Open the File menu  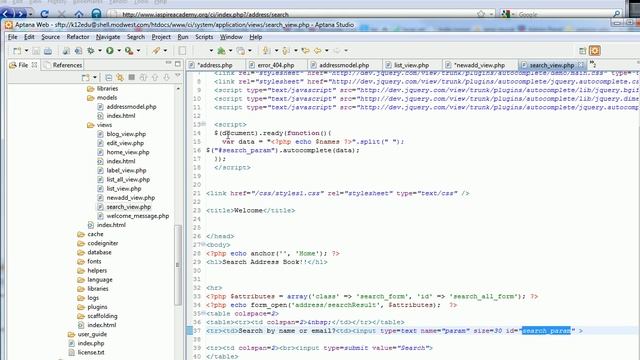pyautogui.click(x=13, y=37)
